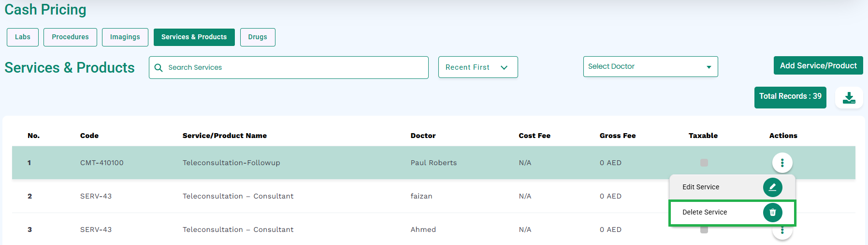Screen dimensions: 868x245
Task: Go to the Drugs tab
Action: pyautogui.click(x=258, y=37)
